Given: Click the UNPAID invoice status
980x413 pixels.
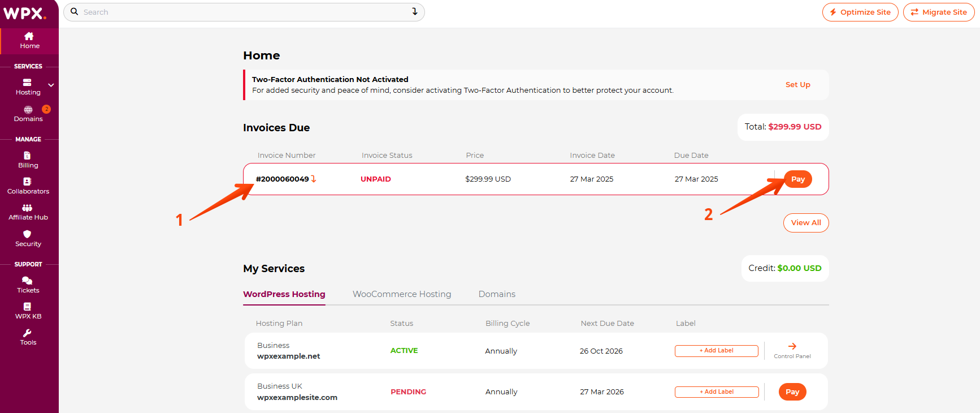Looking at the screenshot, I should click(x=376, y=179).
